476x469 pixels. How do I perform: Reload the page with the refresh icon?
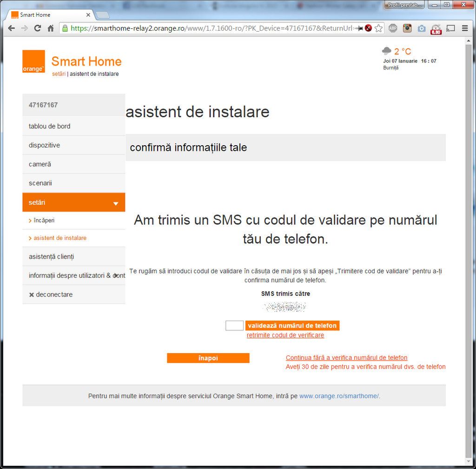coord(37,28)
